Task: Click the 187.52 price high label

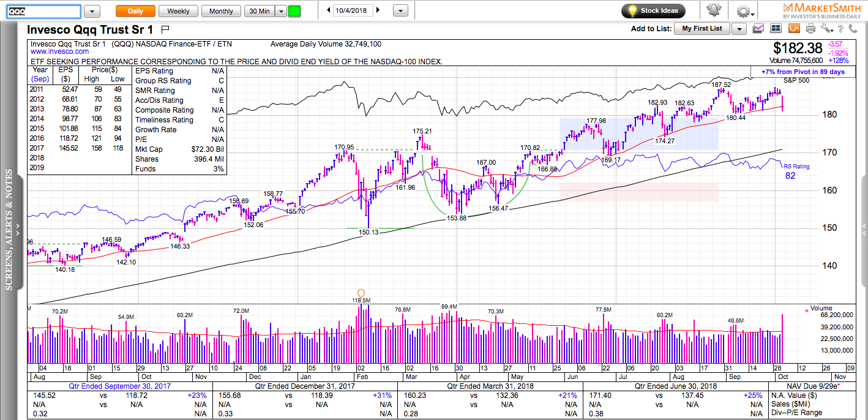Action: [x=722, y=84]
